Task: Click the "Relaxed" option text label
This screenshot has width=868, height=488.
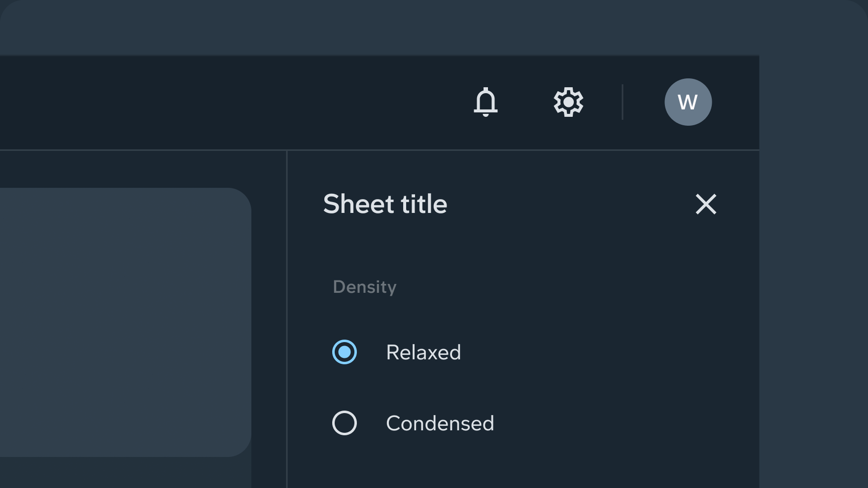Action: point(423,352)
